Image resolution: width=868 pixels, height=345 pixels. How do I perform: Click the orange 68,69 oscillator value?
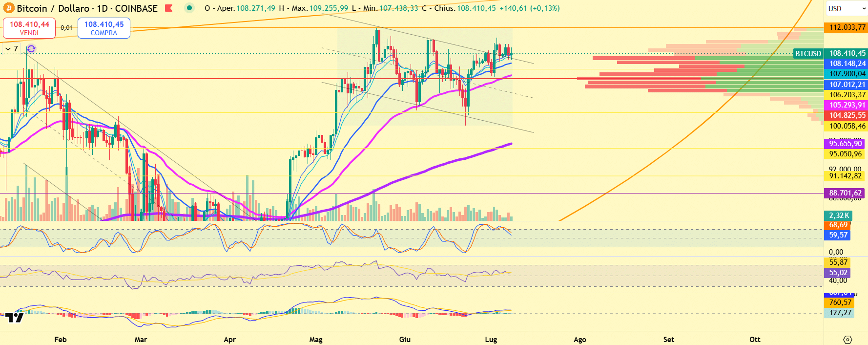(837, 225)
